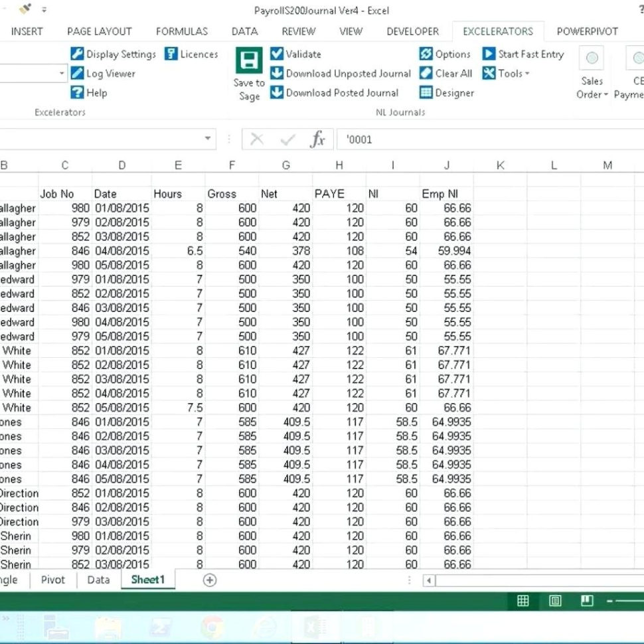Open File Explorer folder in taskbar
Screen dimensions: 644x644
point(108,627)
